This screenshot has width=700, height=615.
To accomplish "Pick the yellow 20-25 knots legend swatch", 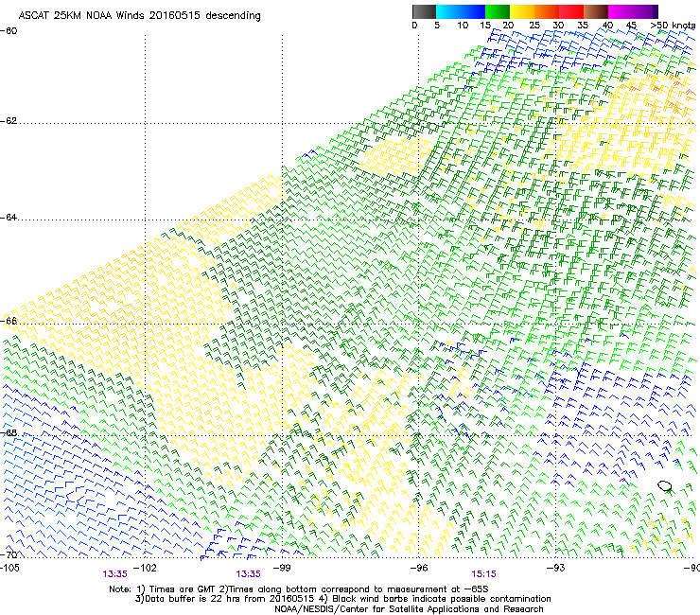I will click(x=522, y=11).
